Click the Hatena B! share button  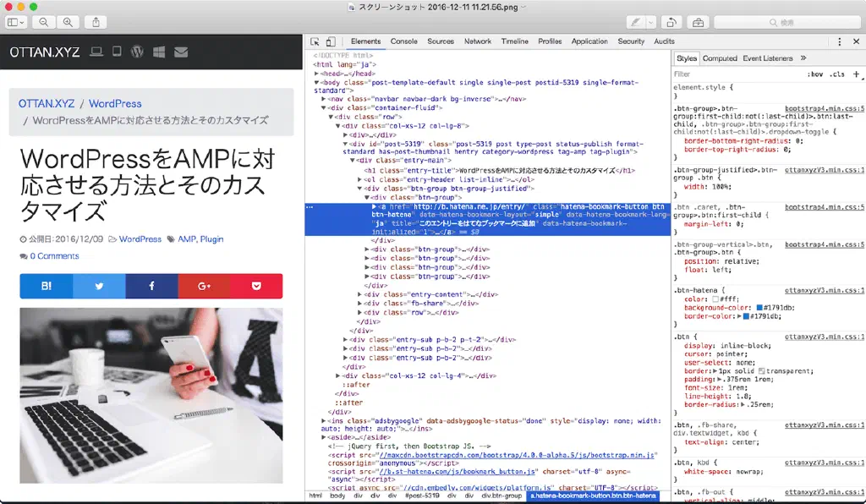pos(46,286)
